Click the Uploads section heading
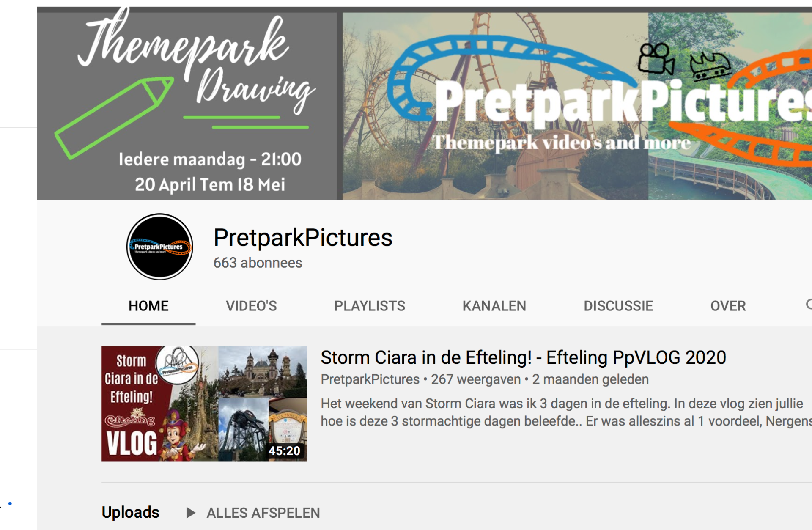Viewport: 812px width, 530px height. click(130, 512)
